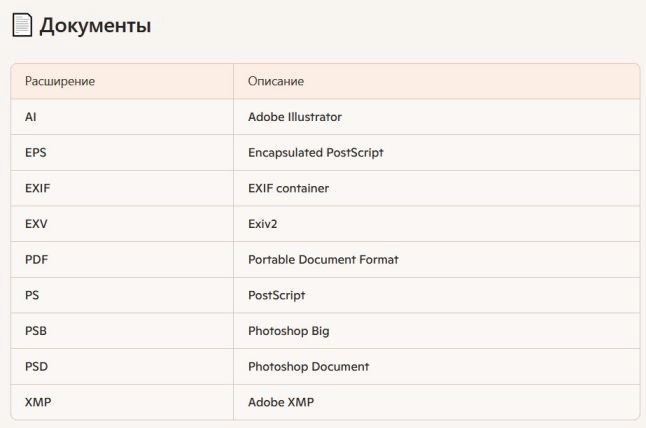Select the EXIF extension cell

pos(38,188)
